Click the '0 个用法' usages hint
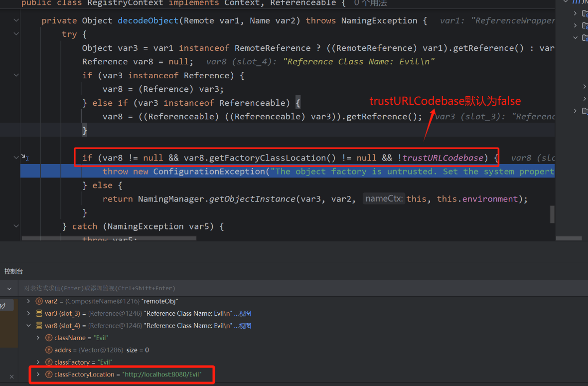588x386 pixels. coord(371,3)
